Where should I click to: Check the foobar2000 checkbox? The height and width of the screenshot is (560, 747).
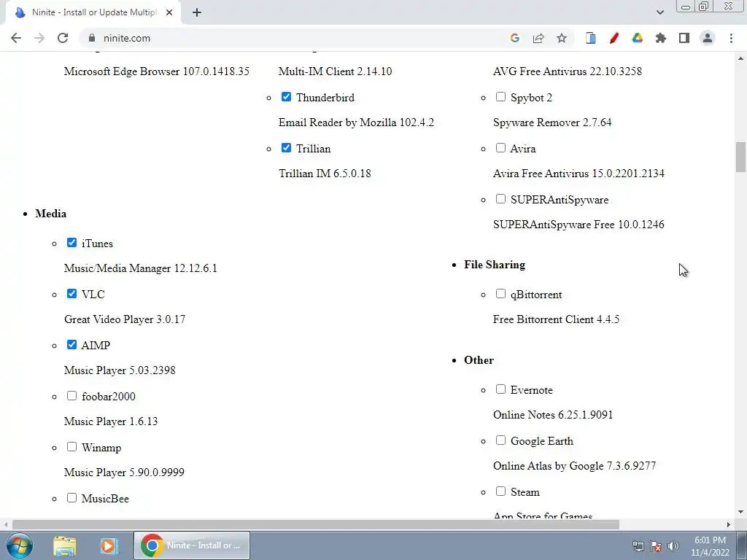pos(72,396)
